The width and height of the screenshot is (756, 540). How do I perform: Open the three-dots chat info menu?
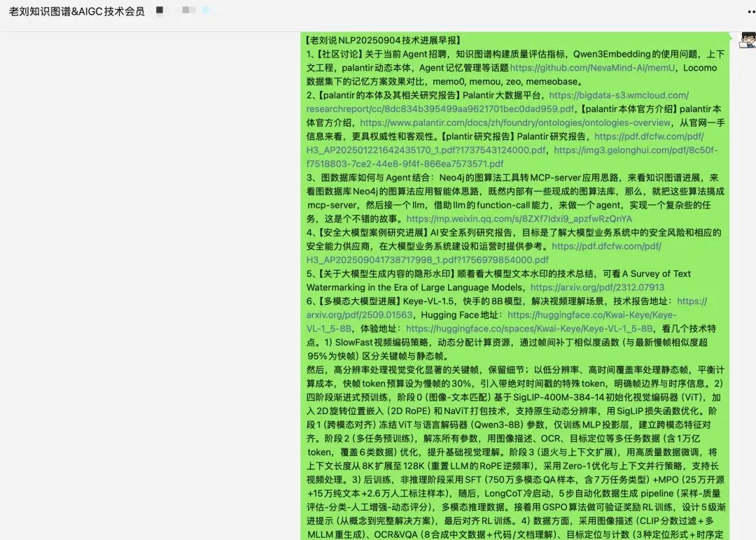pyautogui.click(x=751, y=12)
